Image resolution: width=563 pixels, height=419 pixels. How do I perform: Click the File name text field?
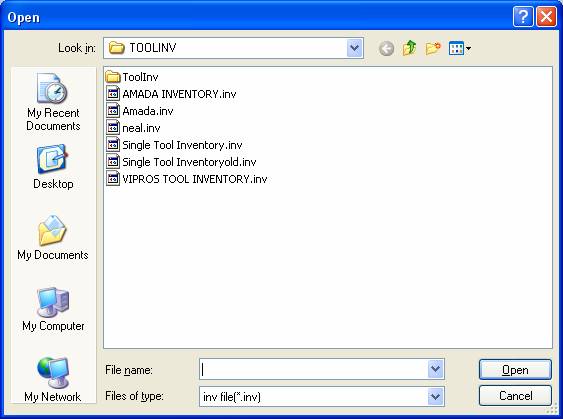pyautogui.click(x=313, y=369)
